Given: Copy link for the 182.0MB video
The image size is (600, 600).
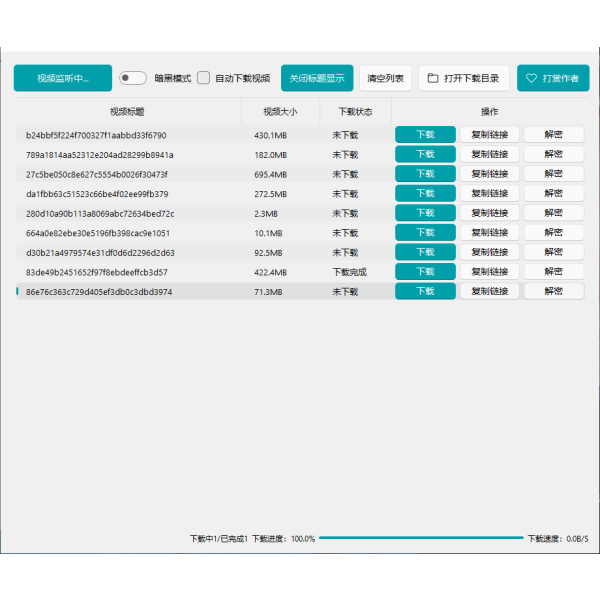Looking at the screenshot, I should tap(489, 155).
